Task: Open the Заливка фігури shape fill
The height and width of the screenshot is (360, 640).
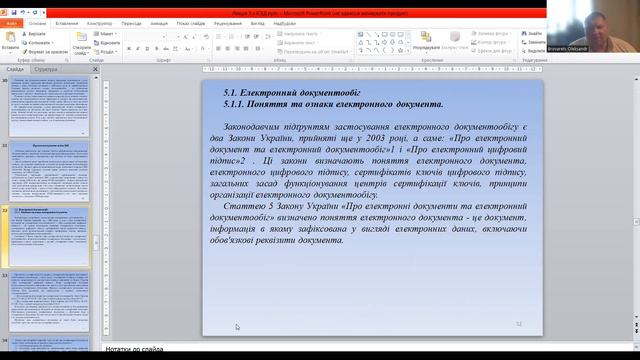Action: 492,33
